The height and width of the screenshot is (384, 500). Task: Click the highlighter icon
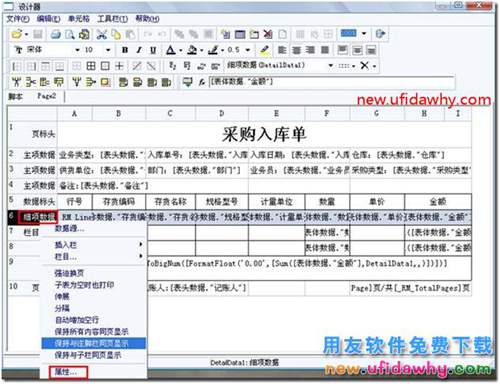coord(264,50)
